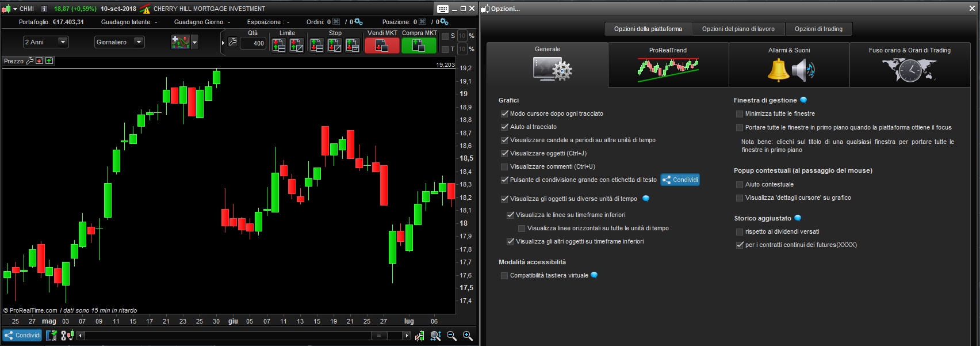This screenshot has height=346, width=980.
Task: Click the first Limite order icon
Action: pos(279,45)
